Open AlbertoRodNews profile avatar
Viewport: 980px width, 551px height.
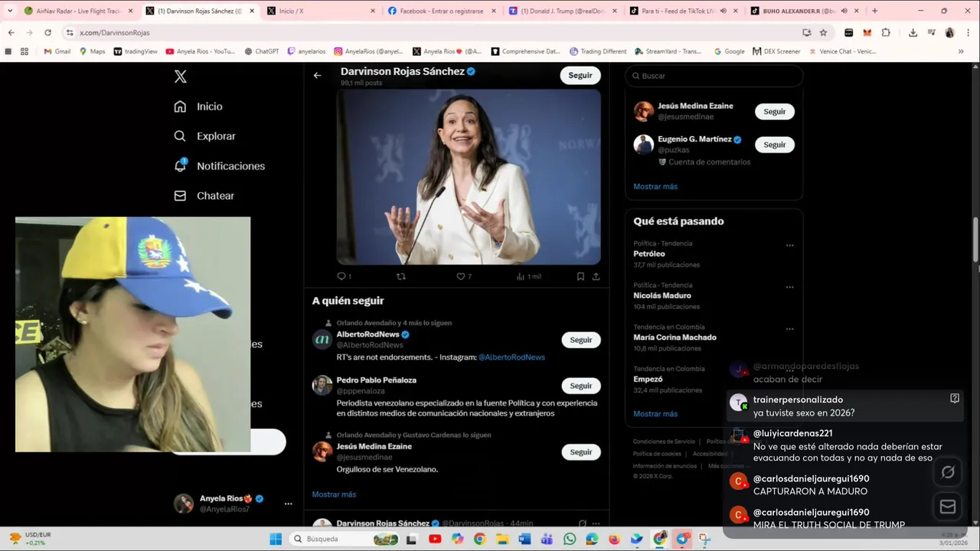point(322,339)
